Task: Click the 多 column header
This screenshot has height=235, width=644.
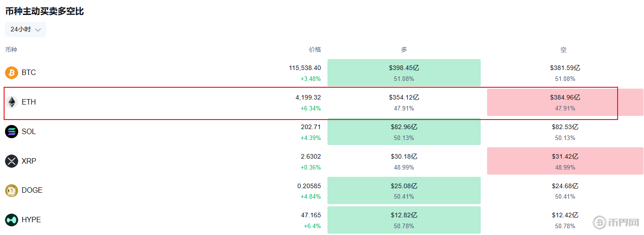Action: coord(404,50)
